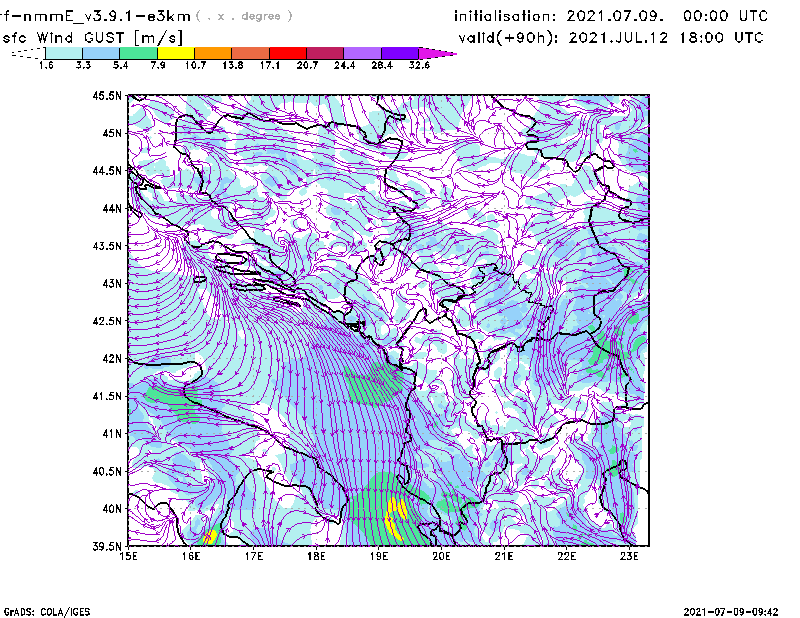This screenshot has height=618, width=800.
Task: Click the 'GrADS: COLA/IGES' footer label
Action: (47, 612)
